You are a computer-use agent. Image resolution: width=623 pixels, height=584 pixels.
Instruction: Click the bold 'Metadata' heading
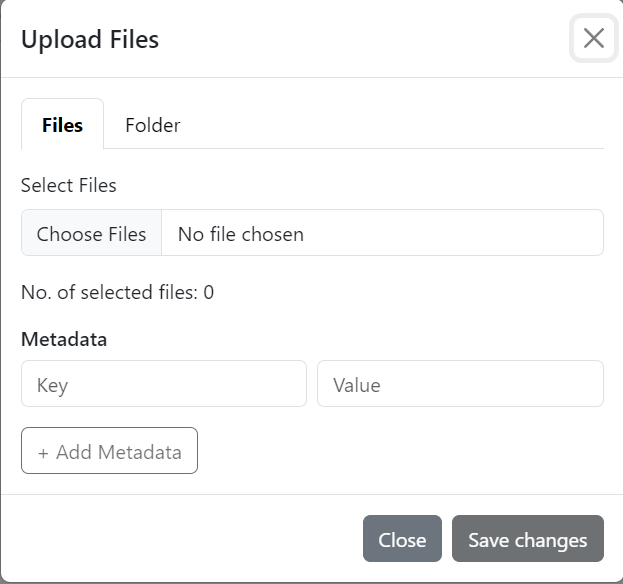(x=64, y=339)
